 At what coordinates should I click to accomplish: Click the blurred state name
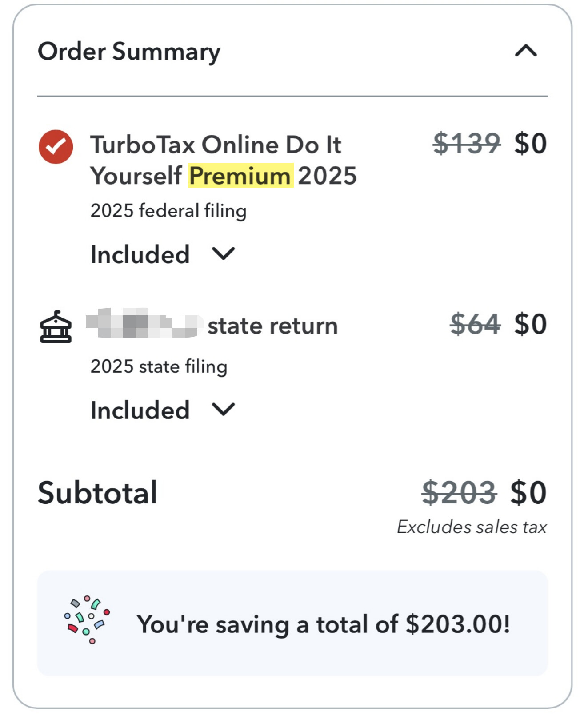pos(143,324)
